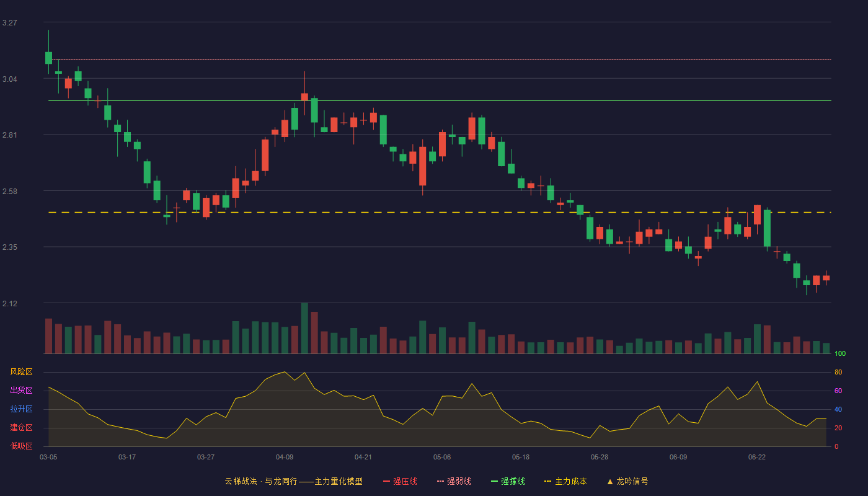Select the 拉升区 zone label
Image resolution: width=868 pixels, height=496 pixels.
click(21, 409)
